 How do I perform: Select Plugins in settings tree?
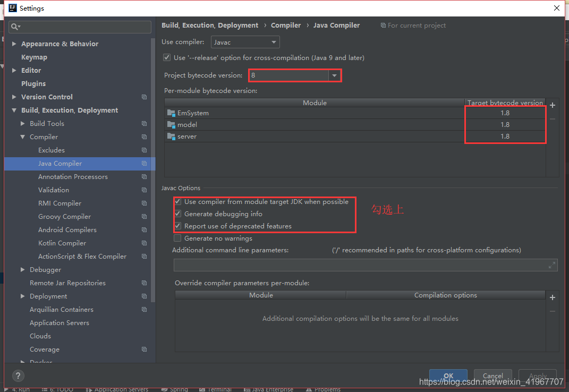pyautogui.click(x=33, y=83)
